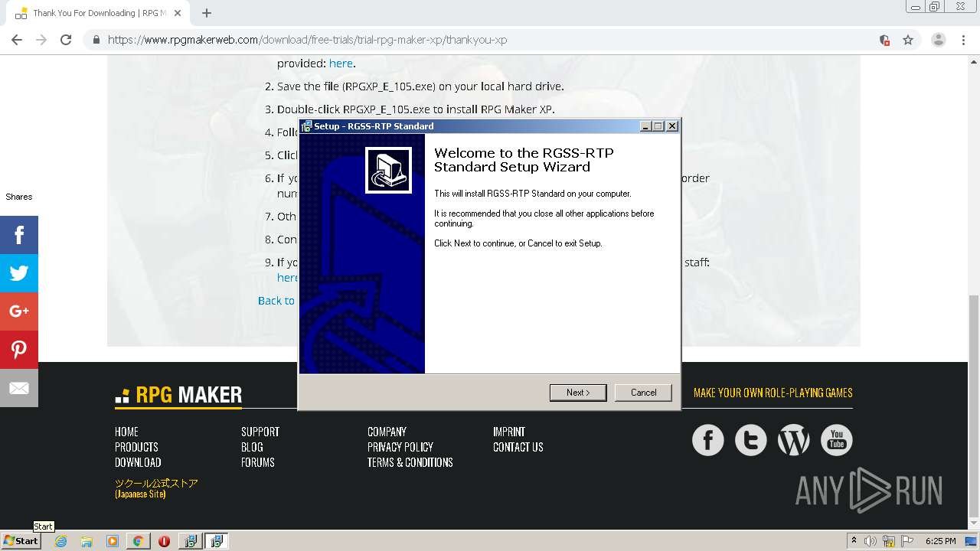Open FORUMS footer link

(258, 462)
